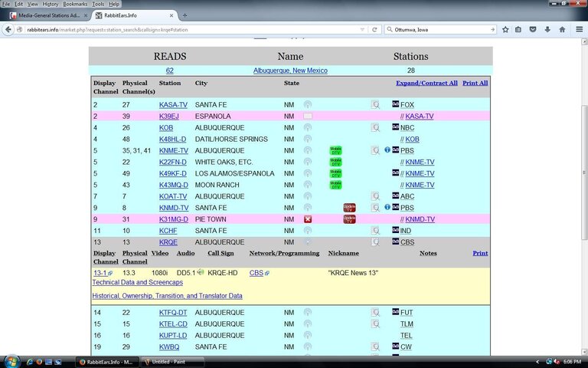Click the Mobile DTV badge for K22FN-D

click(335, 162)
